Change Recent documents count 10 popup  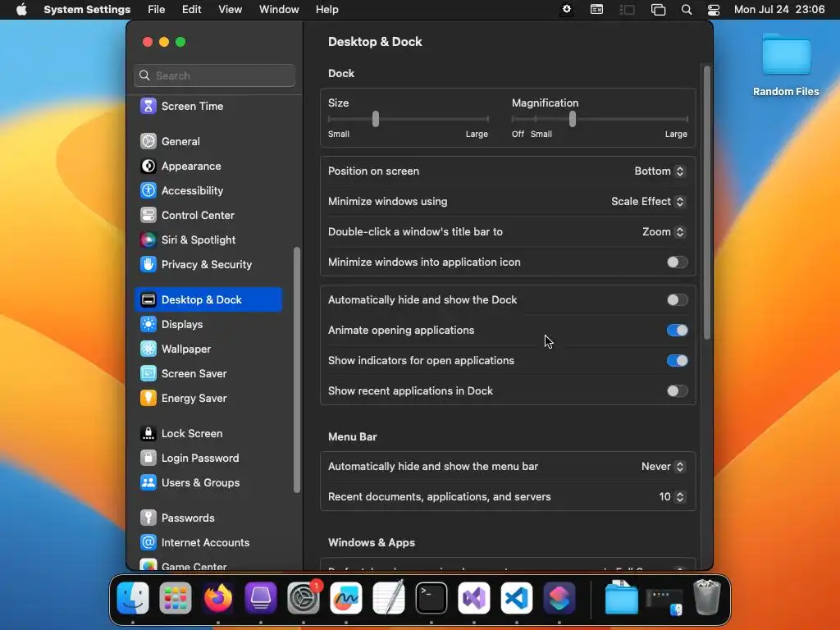tap(672, 497)
